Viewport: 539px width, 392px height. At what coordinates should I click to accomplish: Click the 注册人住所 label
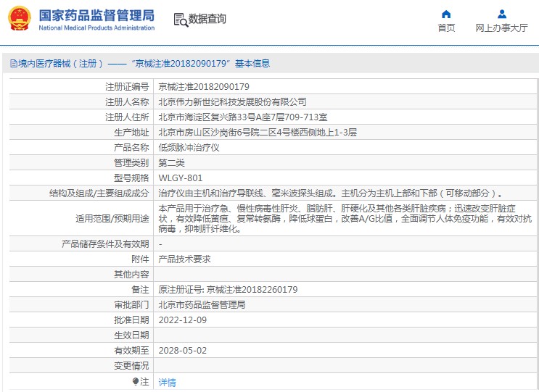(x=127, y=117)
